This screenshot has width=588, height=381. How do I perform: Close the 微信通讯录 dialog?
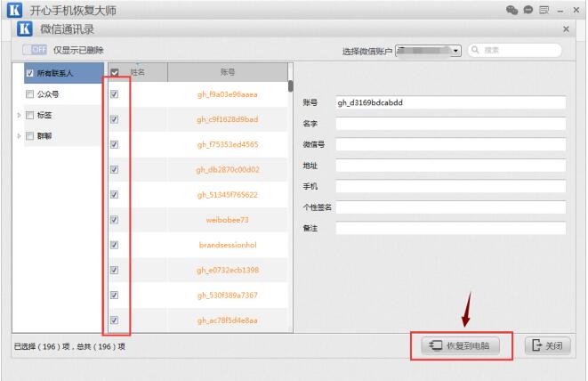coord(567,29)
